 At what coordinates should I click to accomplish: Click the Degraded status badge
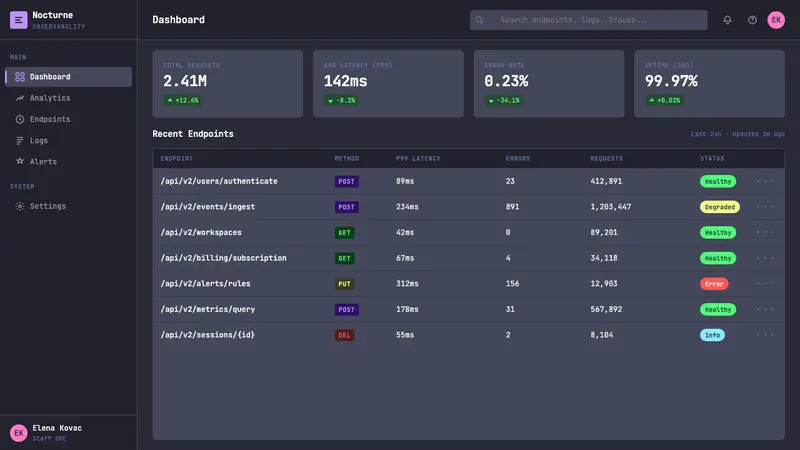coord(719,207)
